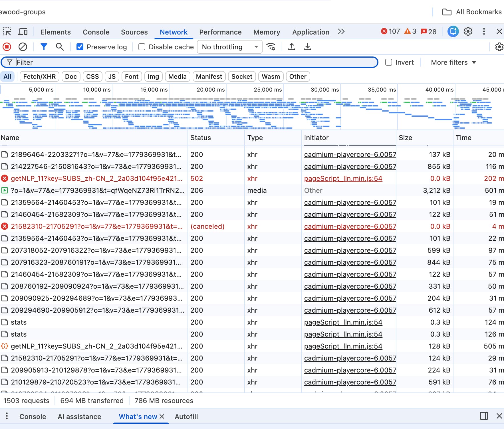Select the inspect element picker icon
Viewport: 504px width, 429px height.
[7, 32]
